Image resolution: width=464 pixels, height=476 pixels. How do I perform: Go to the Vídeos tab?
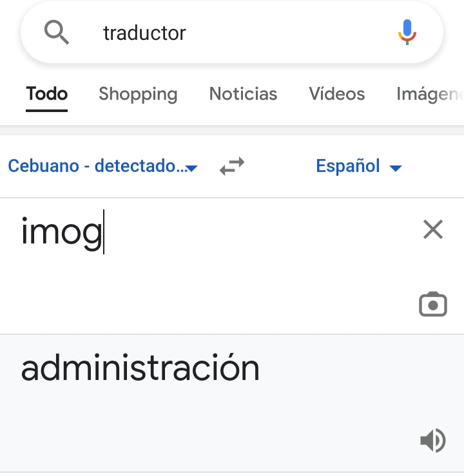tap(336, 94)
